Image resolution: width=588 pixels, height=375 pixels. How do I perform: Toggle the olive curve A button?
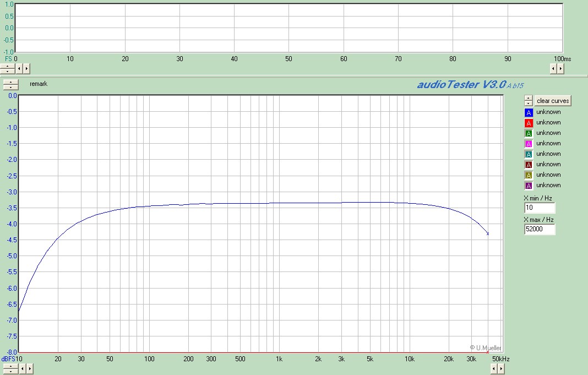tap(529, 175)
